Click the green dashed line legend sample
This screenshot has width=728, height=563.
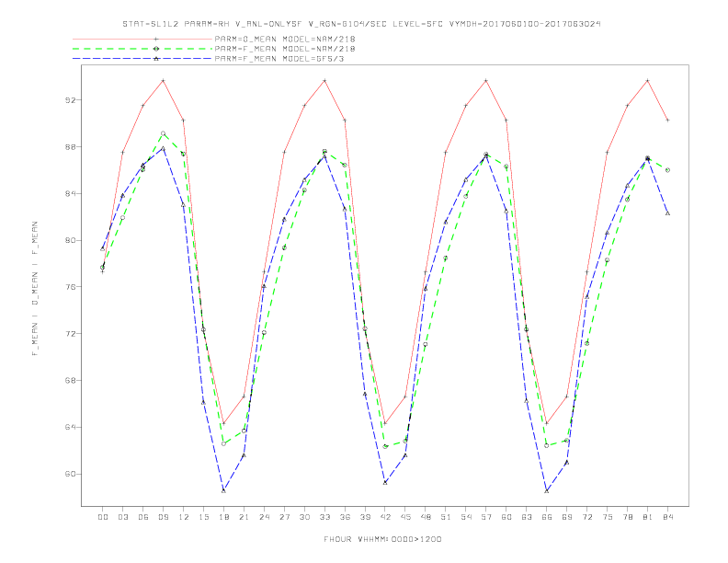click(x=142, y=49)
